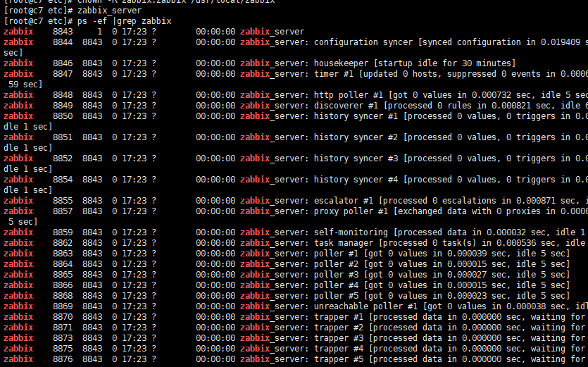Click PID 8854 of history syncer #4

point(63,180)
